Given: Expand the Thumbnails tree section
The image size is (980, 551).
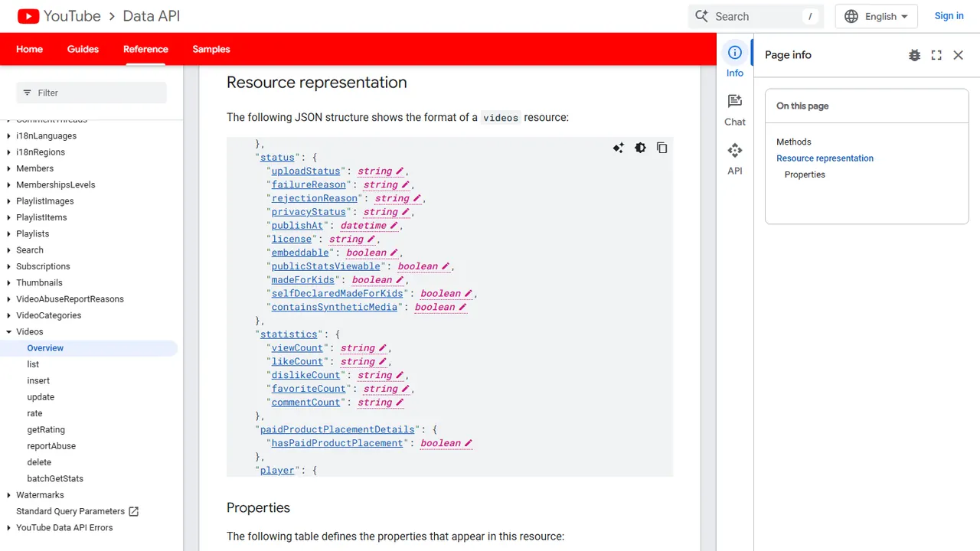Looking at the screenshot, I should (9, 283).
